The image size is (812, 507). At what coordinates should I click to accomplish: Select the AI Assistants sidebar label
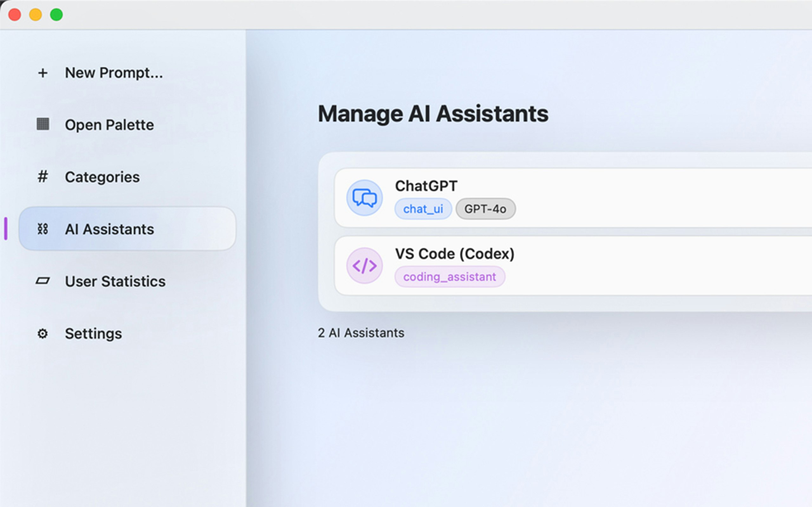[109, 229]
